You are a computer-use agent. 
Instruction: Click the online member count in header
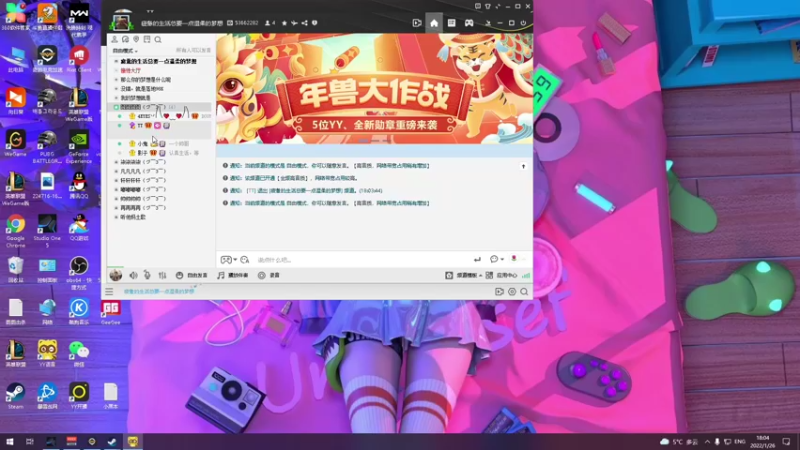tap(270, 23)
